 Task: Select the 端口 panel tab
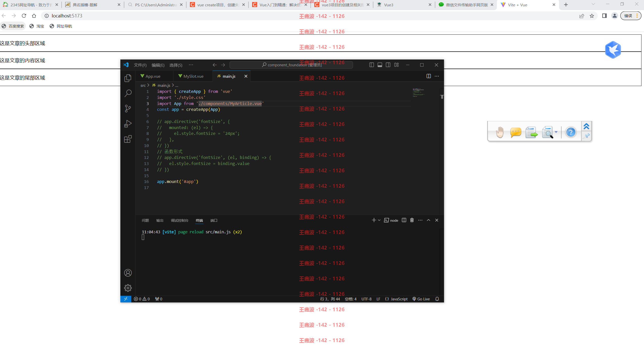214,220
